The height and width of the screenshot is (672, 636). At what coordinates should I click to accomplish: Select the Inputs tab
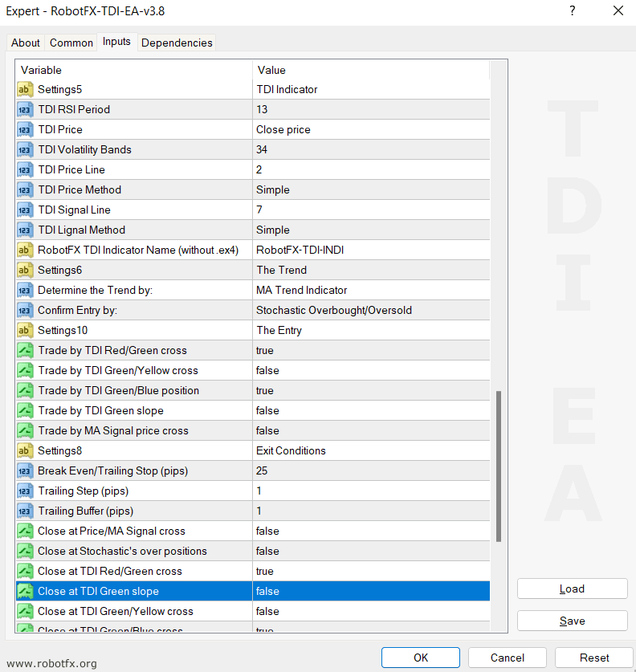click(x=116, y=42)
